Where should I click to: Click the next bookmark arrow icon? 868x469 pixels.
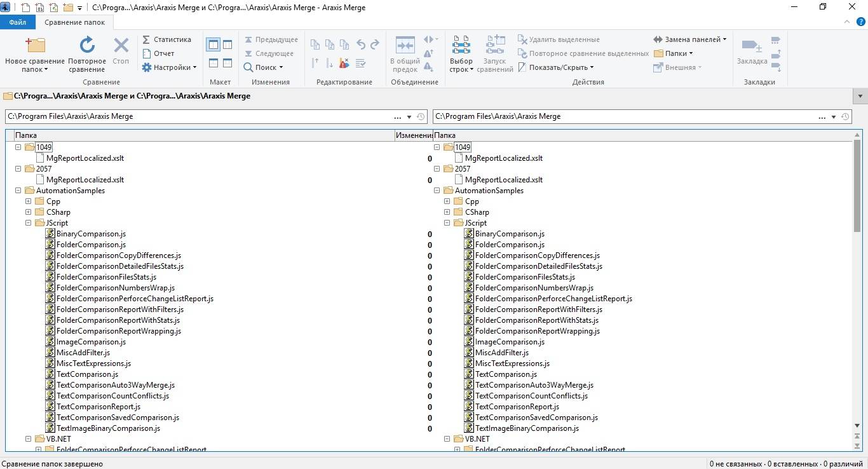click(x=776, y=67)
